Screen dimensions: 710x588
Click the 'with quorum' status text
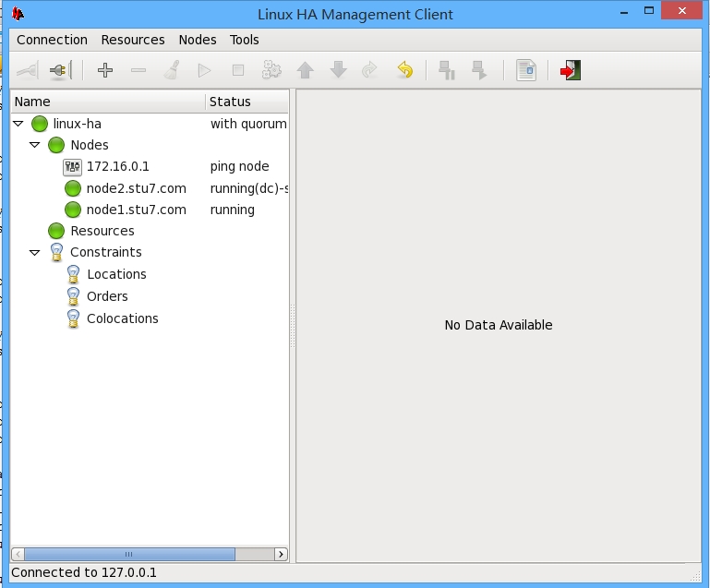pyautogui.click(x=248, y=124)
